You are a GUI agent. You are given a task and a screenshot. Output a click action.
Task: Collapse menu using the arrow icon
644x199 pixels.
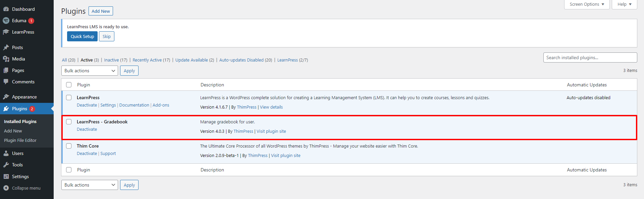point(6,188)
